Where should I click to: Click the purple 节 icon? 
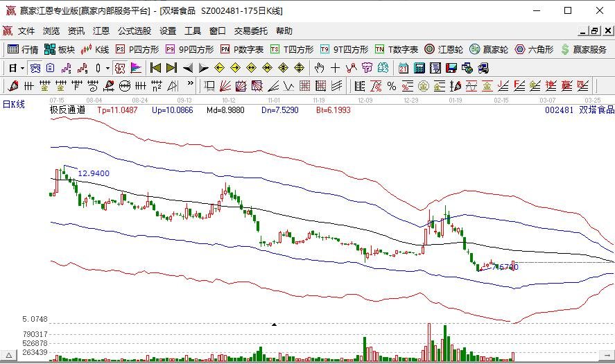pyautogui.click(x=367, y=68)
